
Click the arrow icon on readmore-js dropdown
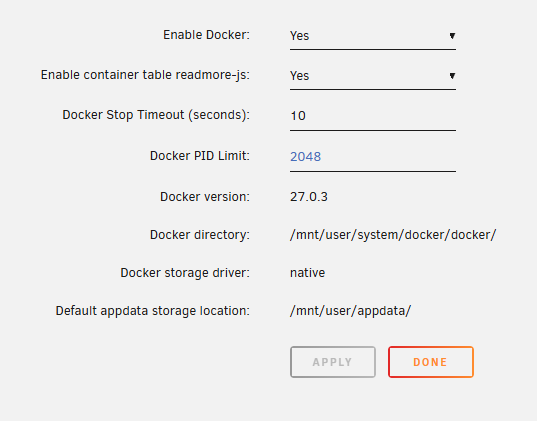click(452, 76)
